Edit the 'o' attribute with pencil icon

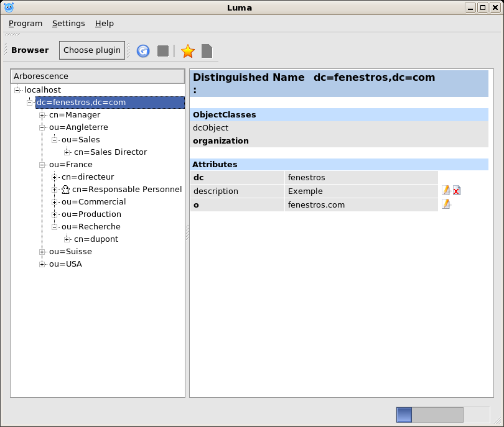[x=446, y=204]
